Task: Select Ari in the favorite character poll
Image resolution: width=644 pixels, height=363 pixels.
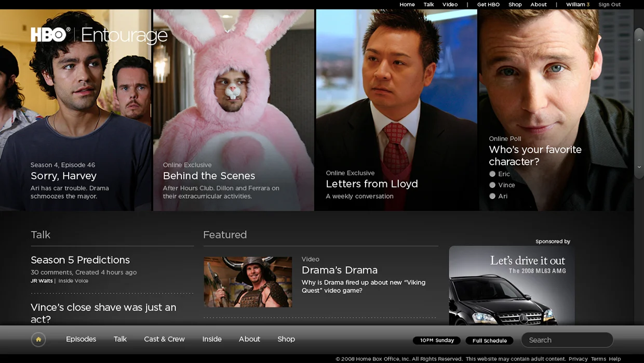Action: pos(492,196)
